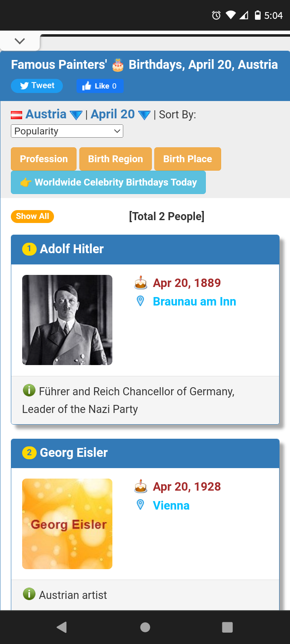
Task: Select the Profession filter tab
Action: tap(43, 159)
